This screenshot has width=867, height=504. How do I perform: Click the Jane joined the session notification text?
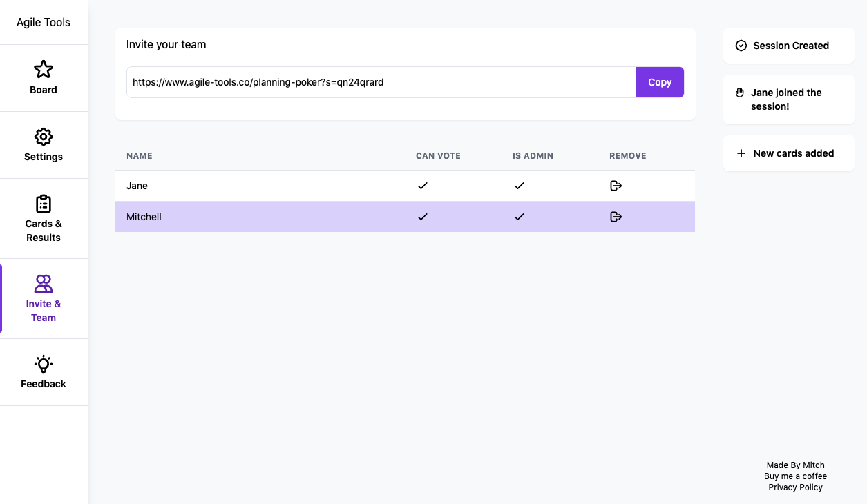pos(786,99)
